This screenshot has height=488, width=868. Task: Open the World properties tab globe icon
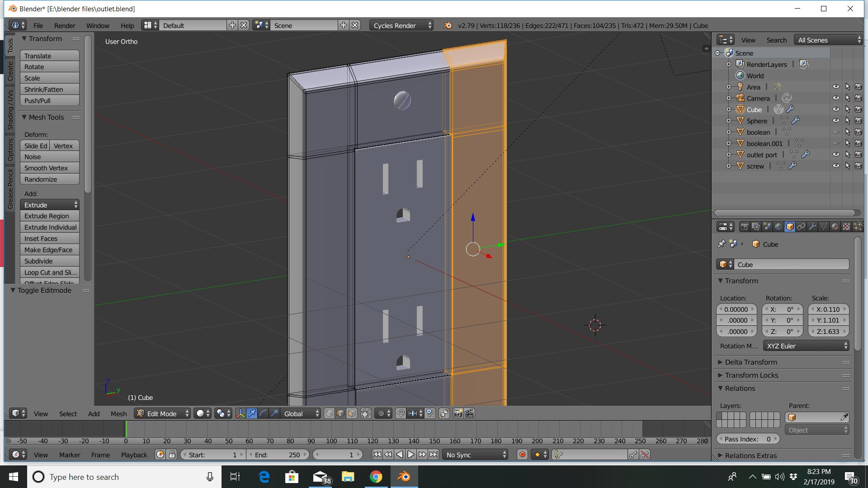click(x=778, y=226)
